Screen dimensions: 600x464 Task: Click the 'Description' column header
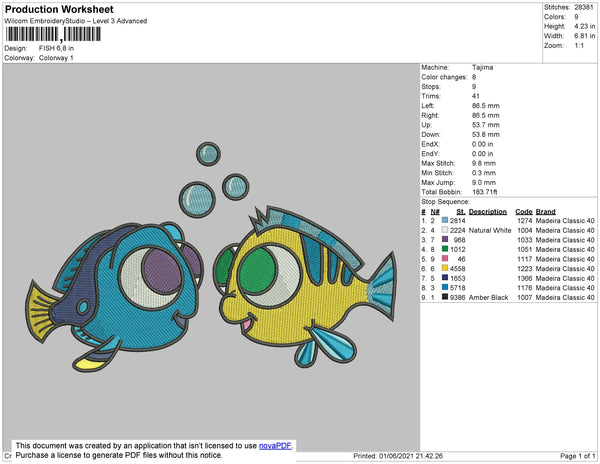pyautogui.click(x=488, y=212)
